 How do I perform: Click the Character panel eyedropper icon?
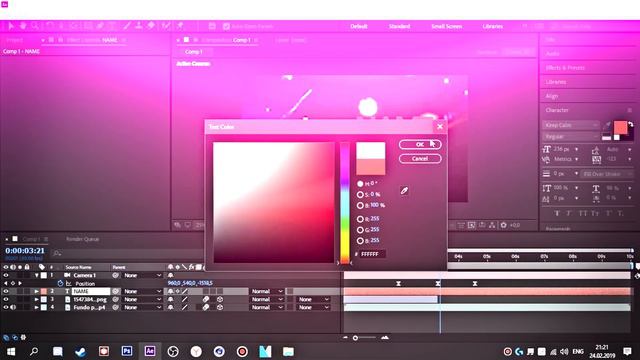607,125
